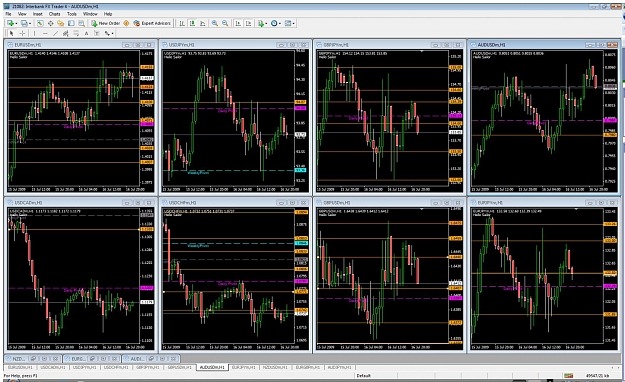
Task: Open the File menu
Action: pos(8,14)
